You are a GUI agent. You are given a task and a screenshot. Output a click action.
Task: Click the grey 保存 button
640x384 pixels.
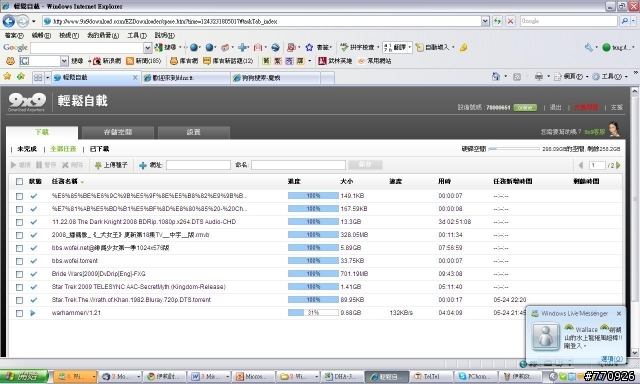point(365,165)
